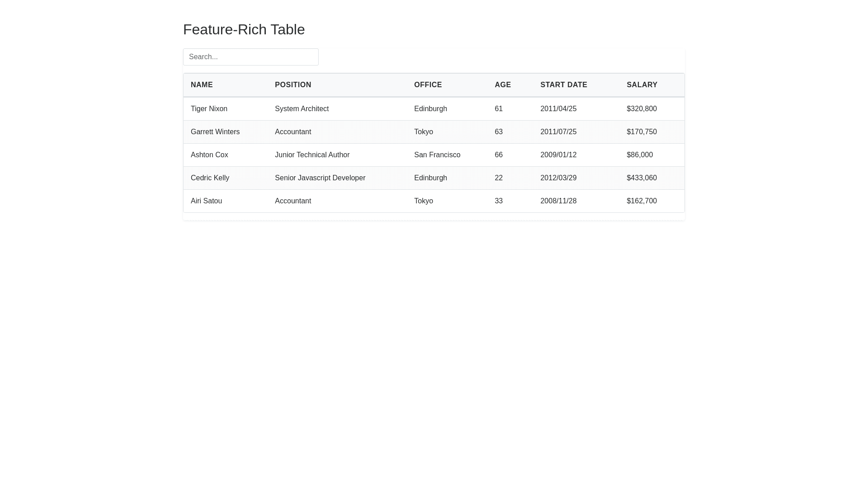Click the 2008/11/28 start date cell
This screenshot has height=488, width=868.
tap(558, 201)
